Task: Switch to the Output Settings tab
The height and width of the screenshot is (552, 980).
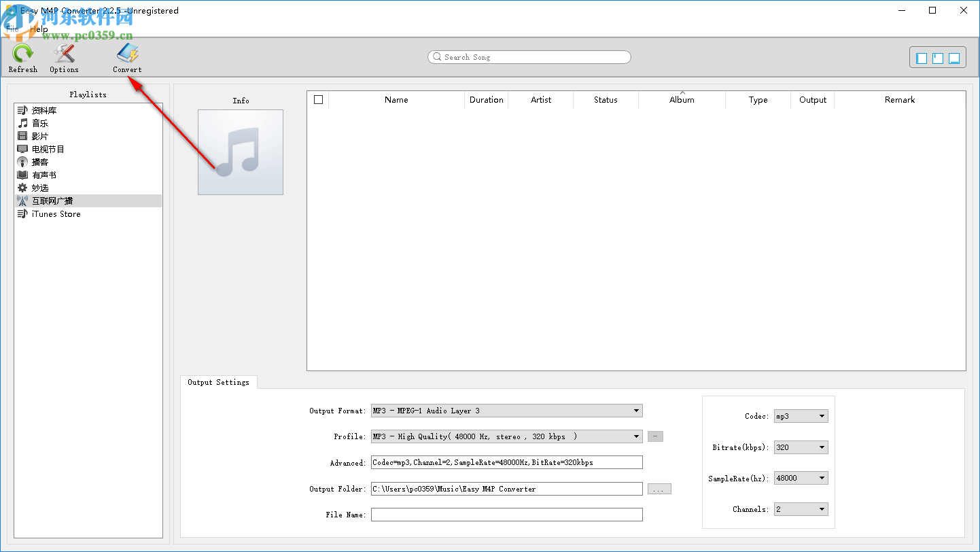Action: pos(218,382)
